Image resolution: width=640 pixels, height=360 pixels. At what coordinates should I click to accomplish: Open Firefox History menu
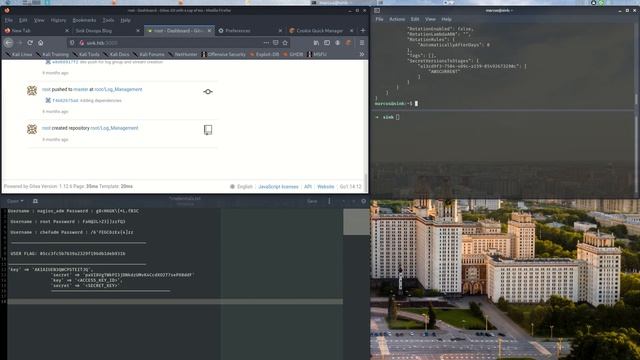(58, 20)
